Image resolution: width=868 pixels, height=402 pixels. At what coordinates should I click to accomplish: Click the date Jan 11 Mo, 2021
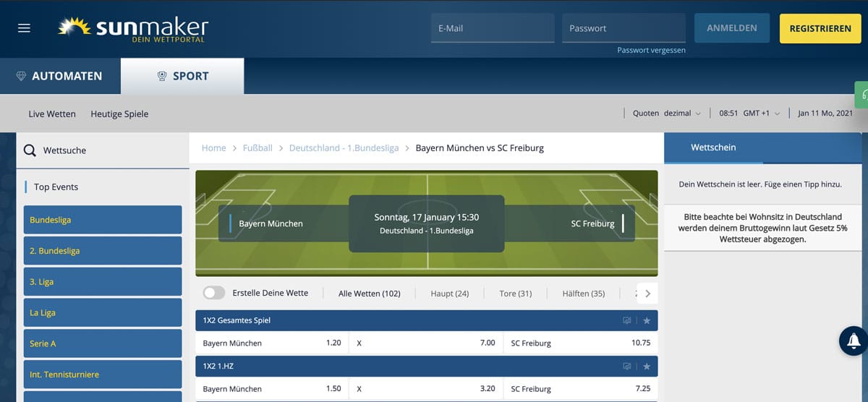point(825,114)
